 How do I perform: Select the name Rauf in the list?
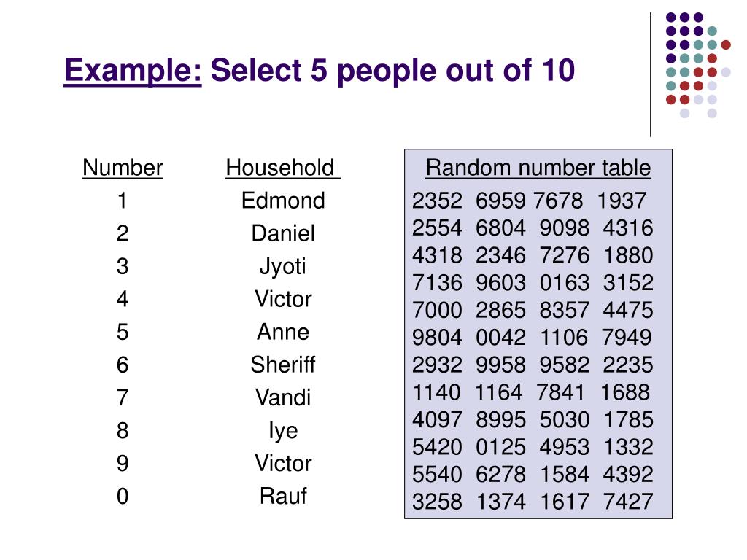pos(283,496)
